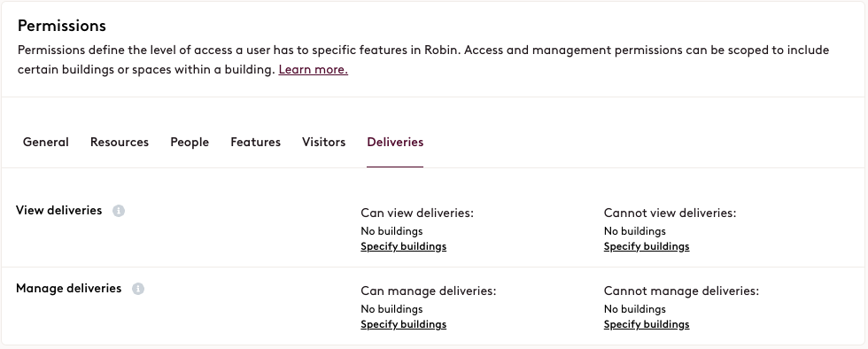Click the "Cannot view deliveries:" heading
Screen dimensions: 868x349
click(670, 213)
